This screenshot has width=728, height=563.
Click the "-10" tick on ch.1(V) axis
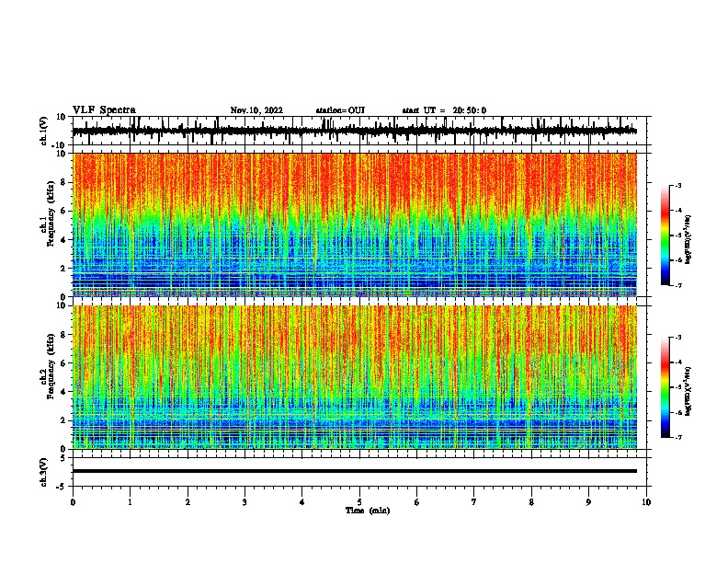point(60,145)
